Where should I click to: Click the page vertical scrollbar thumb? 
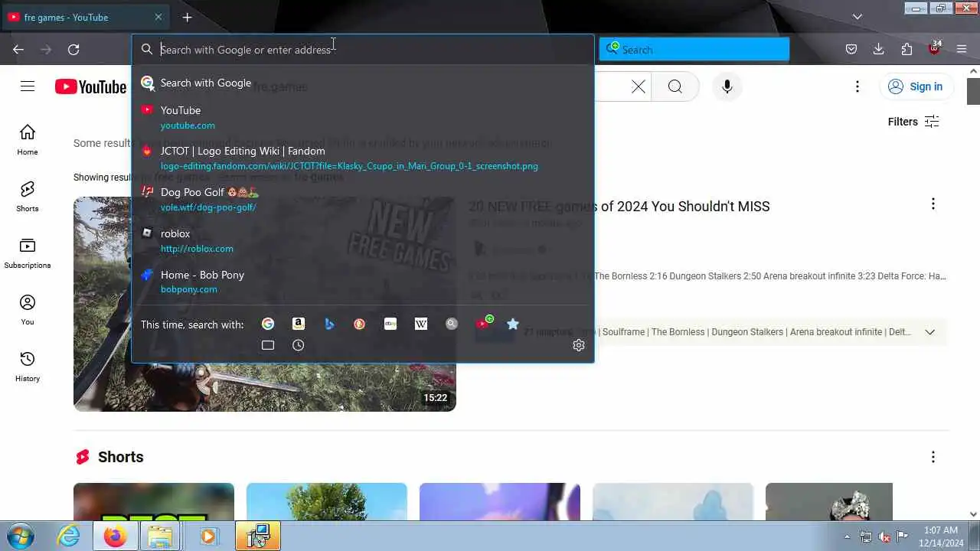pos(973,91)
